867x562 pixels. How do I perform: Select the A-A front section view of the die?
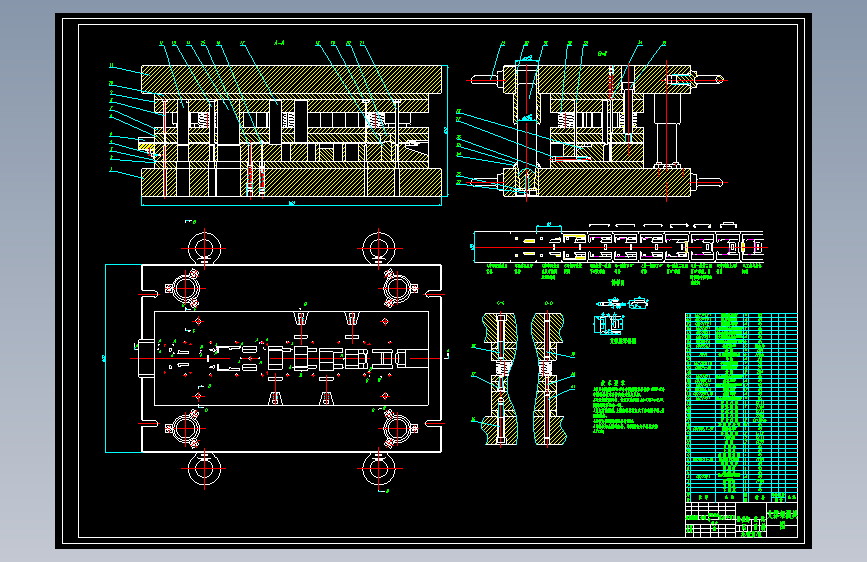pyautogui.click(x=291, y=131)
